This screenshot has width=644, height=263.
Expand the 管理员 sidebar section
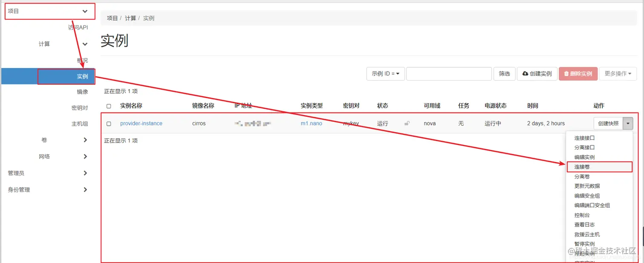tap(85, 173)
